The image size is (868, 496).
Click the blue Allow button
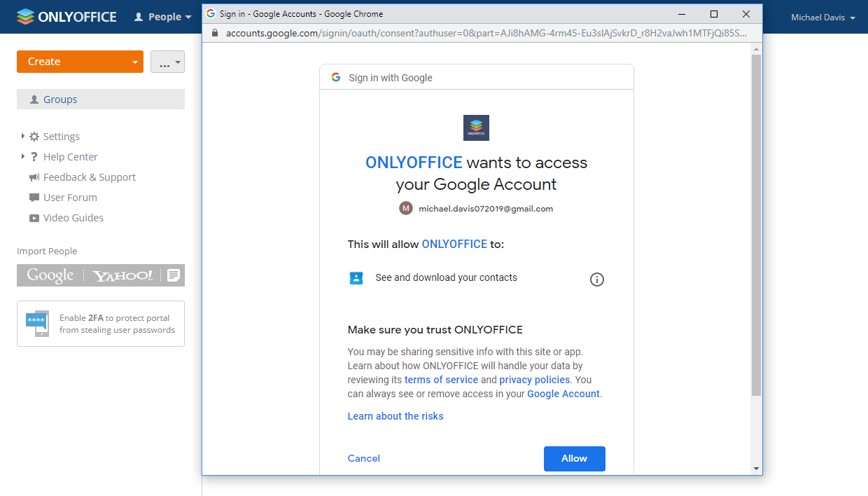[x=575, y=458]
